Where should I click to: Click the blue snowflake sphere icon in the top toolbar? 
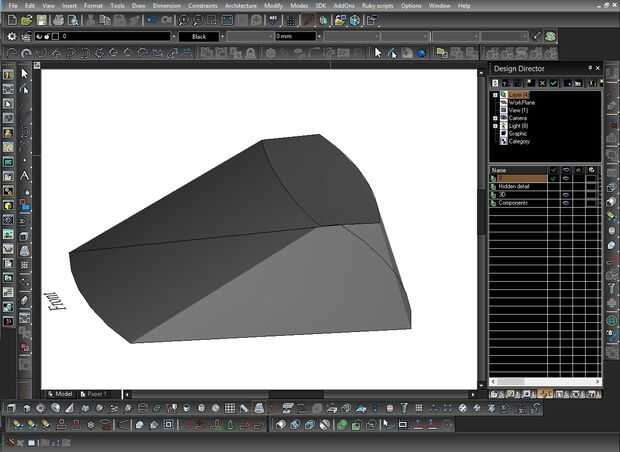tap(355, 20)
